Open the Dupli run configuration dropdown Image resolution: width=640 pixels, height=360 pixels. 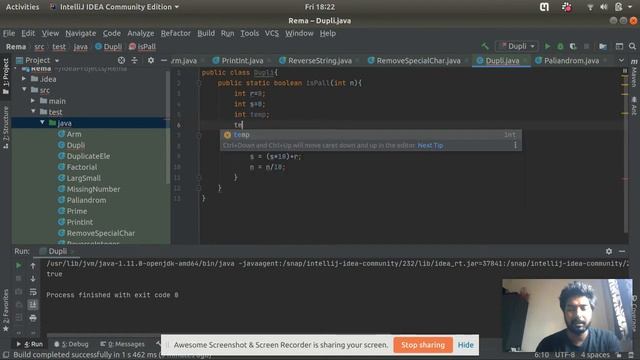tap(517, 46)
